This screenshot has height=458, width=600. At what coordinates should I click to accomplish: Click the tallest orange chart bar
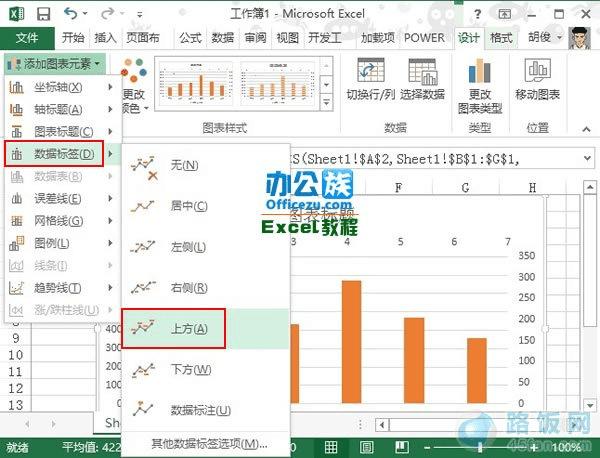click(x=351, y=342)
